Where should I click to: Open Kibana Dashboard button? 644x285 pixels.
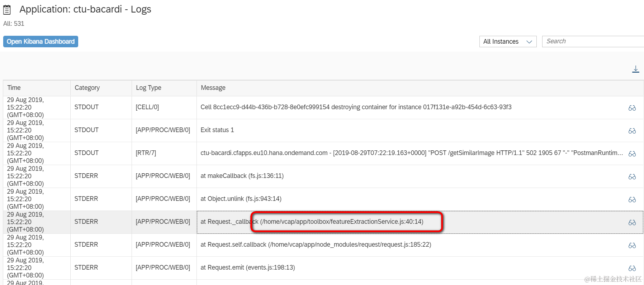(x=41, y=42)
